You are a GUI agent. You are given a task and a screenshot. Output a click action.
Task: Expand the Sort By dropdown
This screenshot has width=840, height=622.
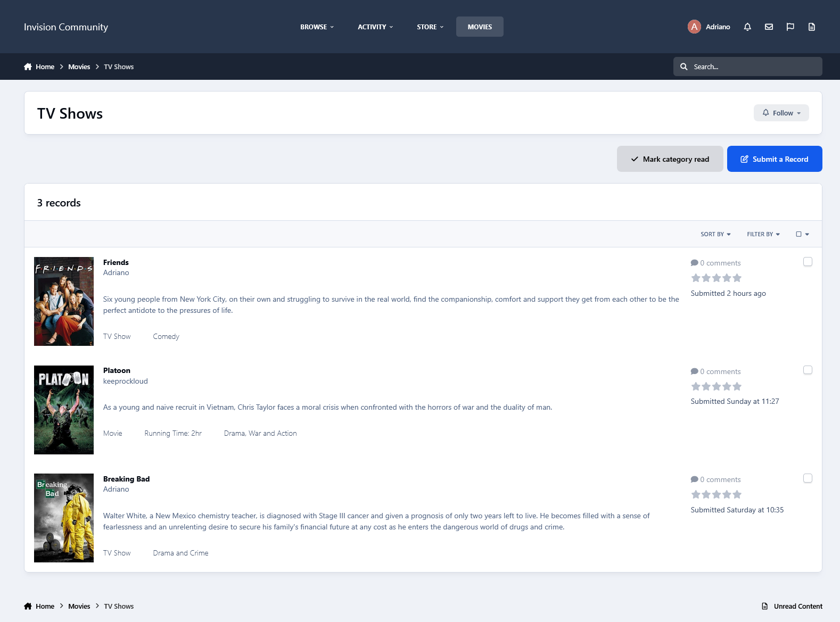click(715, 234)
